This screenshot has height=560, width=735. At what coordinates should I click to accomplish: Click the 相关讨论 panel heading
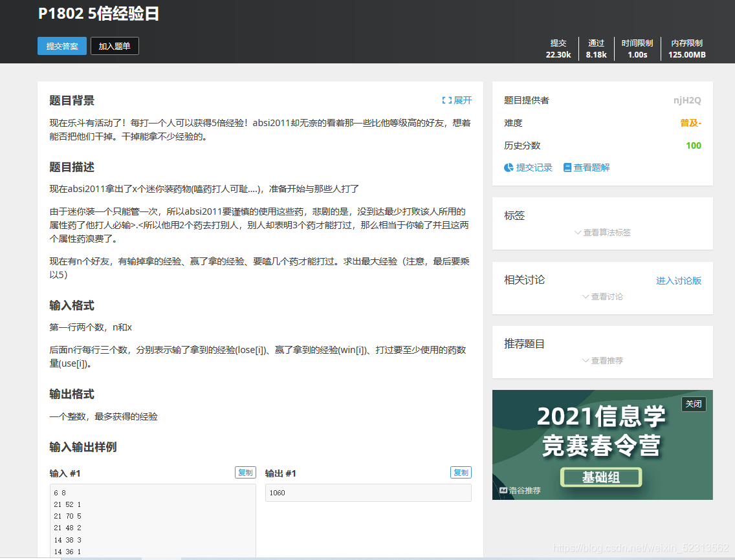tap(524, 280)
